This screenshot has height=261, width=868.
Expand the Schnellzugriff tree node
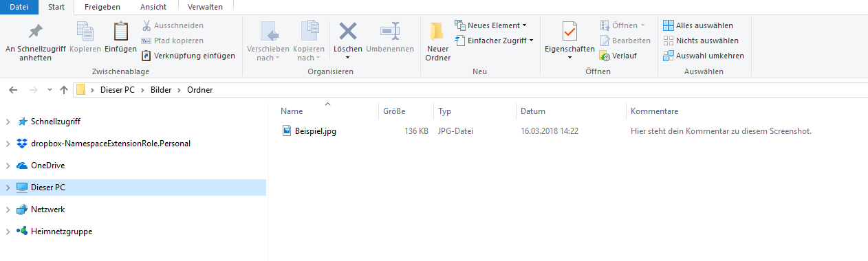point(8,122)
